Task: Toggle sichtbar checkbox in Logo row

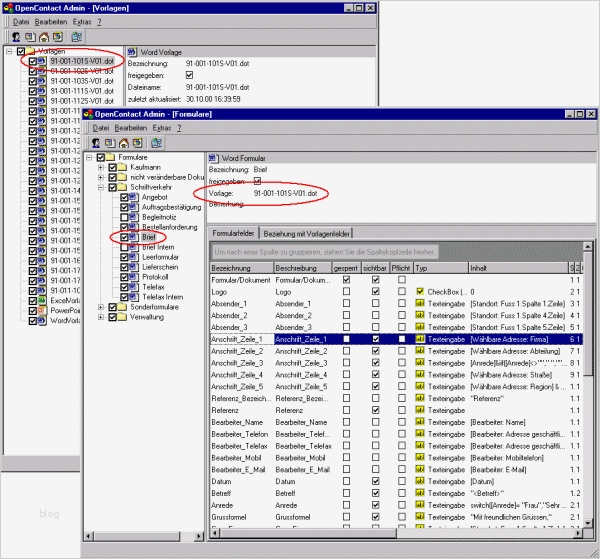Action: pos(376,292)
